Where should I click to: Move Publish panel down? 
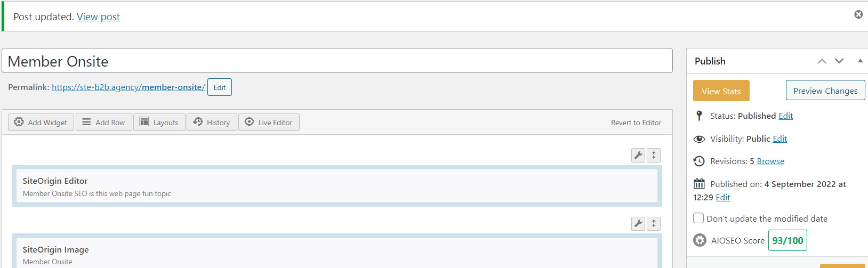(x=839, y=61)
